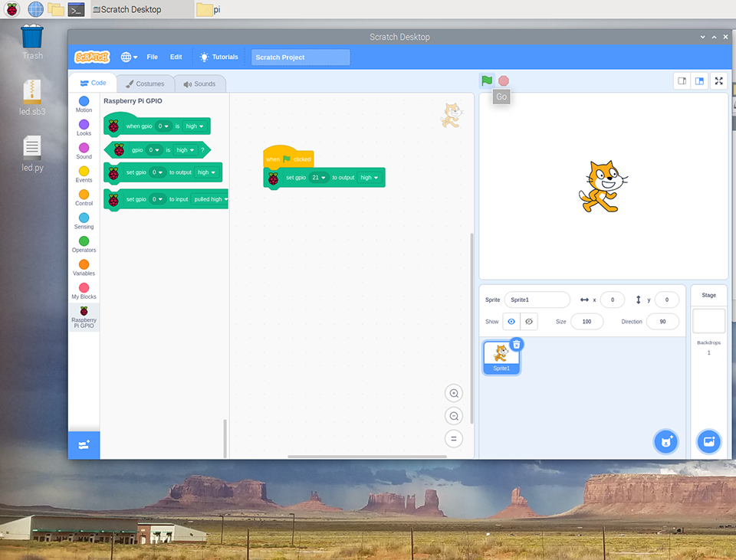Open pin dropdown in when gpio block
Image resolution: width=736 pixels, height=560 pixels.
pyautogui.click(x=163, y=126)
